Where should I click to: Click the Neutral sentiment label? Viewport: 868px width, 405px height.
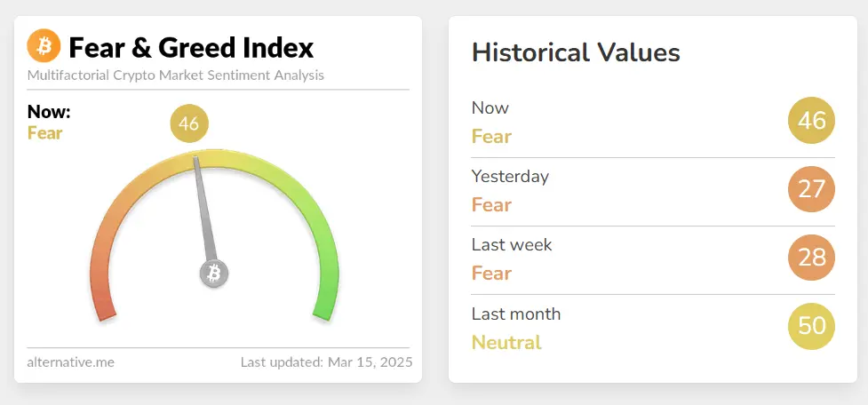click(x=506, y=342)
